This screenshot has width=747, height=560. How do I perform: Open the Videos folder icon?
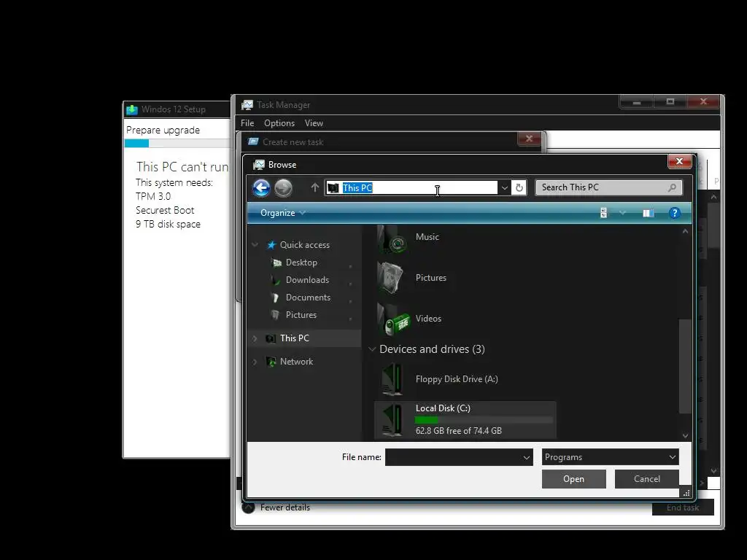(392, 319)
